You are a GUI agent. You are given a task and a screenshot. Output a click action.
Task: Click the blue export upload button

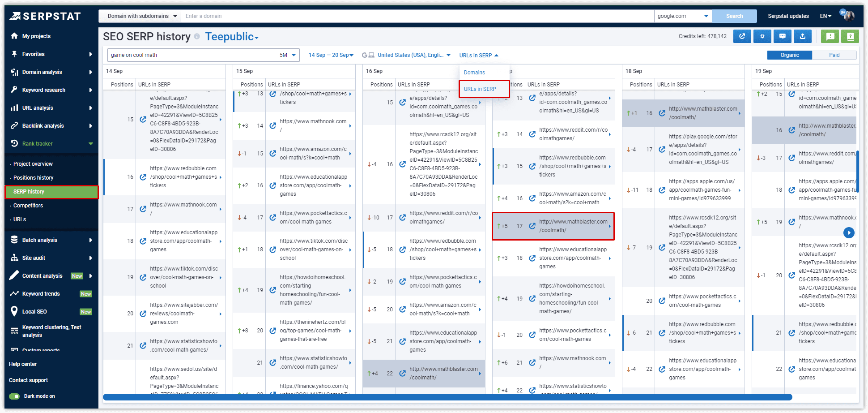coord(803,36)
